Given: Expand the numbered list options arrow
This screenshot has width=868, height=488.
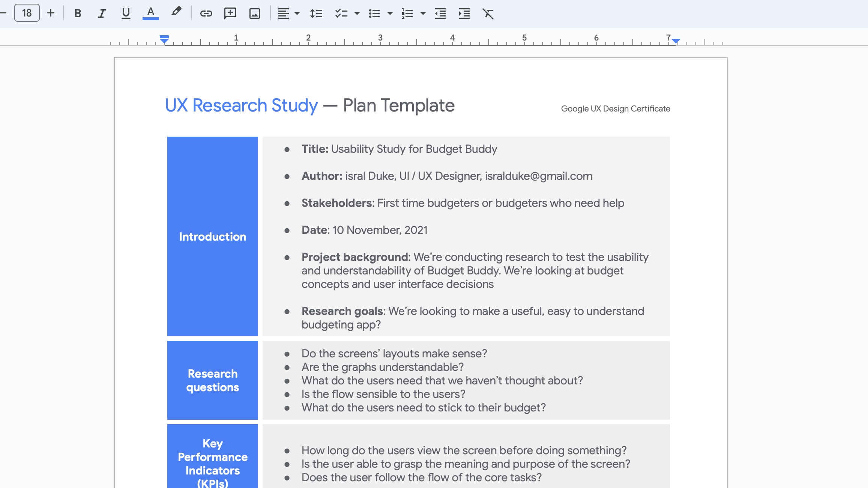Looking at the screenshot, I should click(x=423, y=14).
